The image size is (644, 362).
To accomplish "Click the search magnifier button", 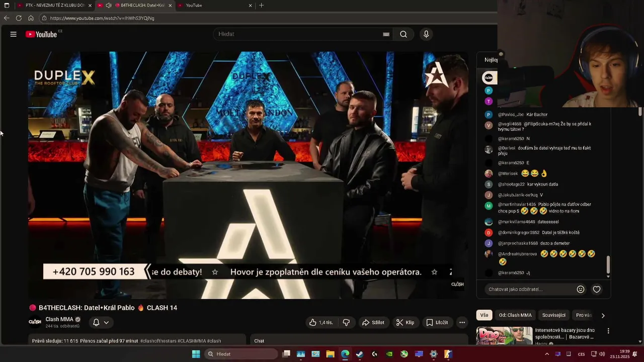I will 404,34.
